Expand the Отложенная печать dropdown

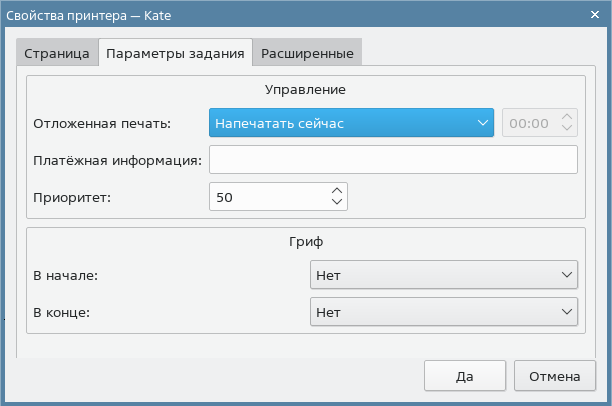[352, 123]
